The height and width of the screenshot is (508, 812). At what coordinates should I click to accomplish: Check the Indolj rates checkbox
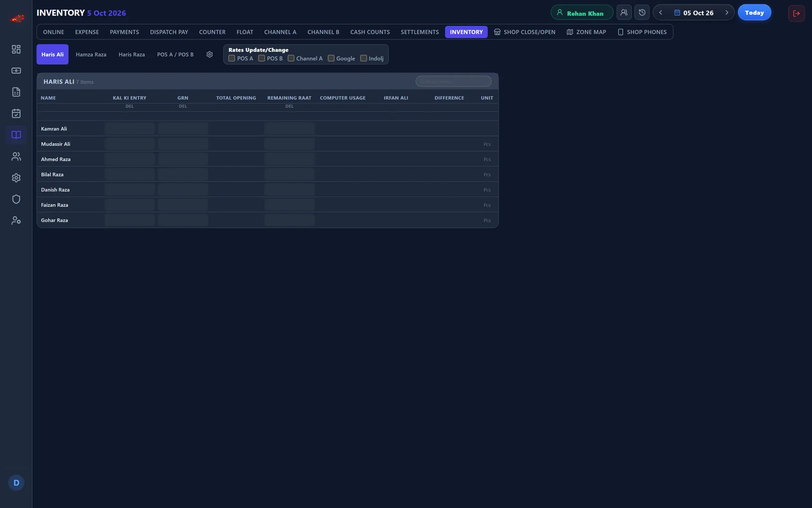(364, 58)
